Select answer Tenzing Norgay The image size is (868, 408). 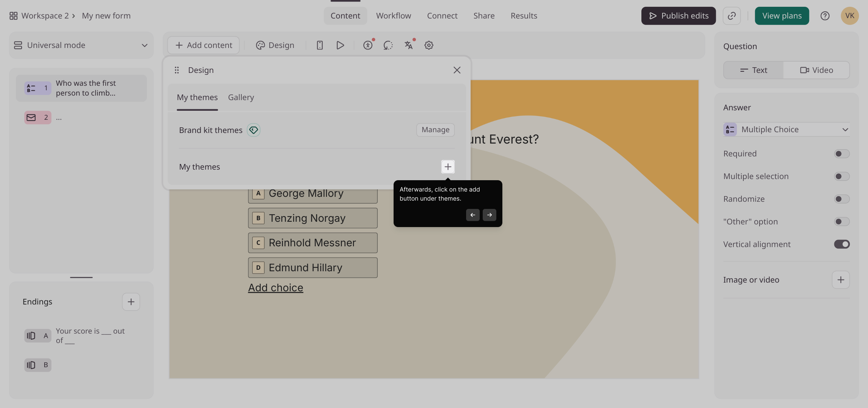313,218
